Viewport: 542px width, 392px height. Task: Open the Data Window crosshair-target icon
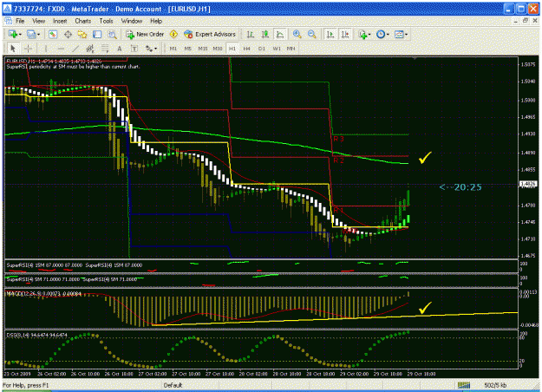tap(68, 34)
